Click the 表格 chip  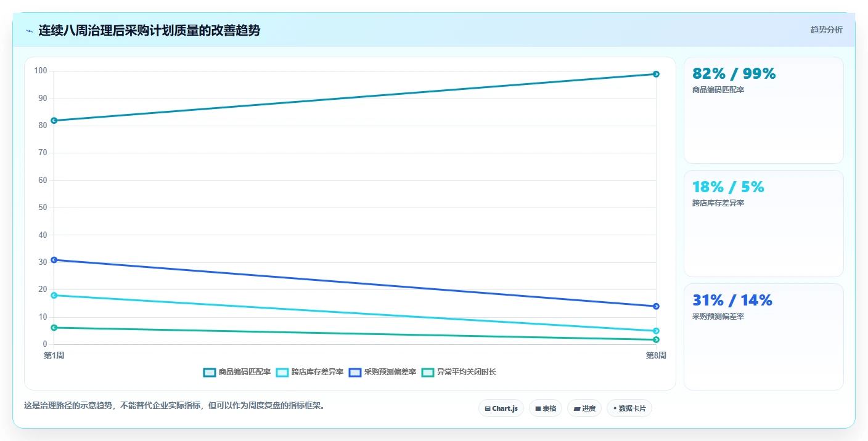(x=546, y=408)
